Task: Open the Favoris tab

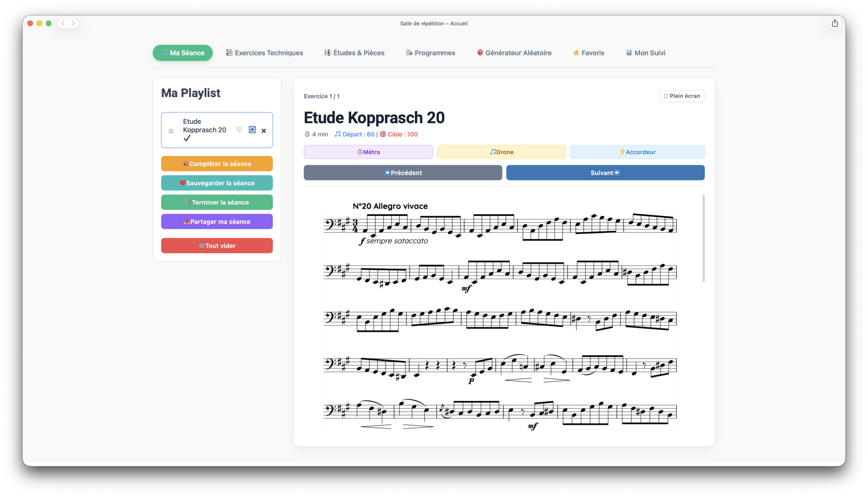Action: point(588,53)
